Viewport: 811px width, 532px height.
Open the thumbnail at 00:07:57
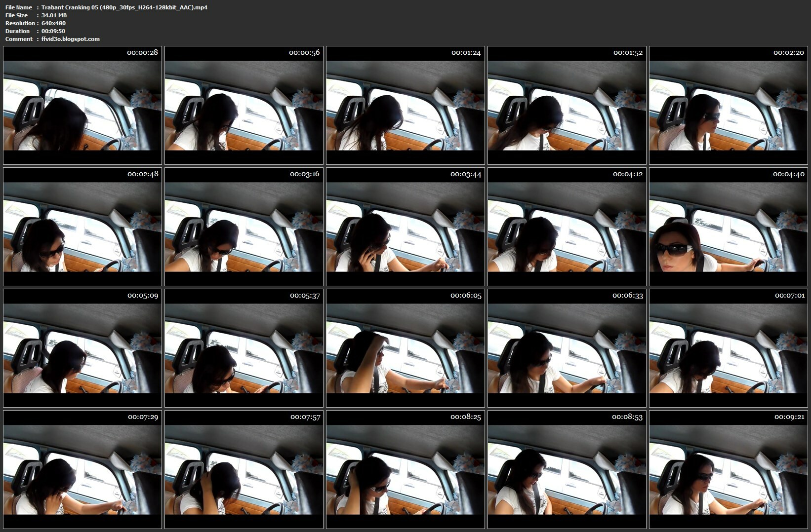244,469
